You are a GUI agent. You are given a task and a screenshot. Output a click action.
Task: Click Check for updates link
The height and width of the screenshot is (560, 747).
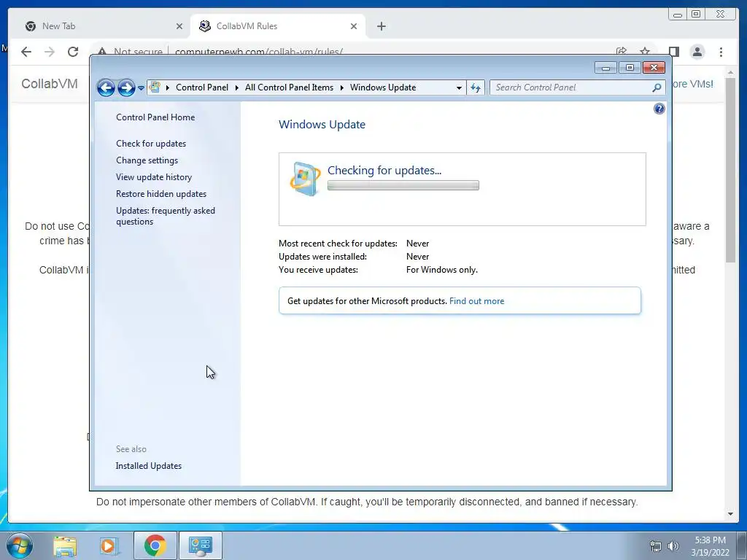click(151, 144)
